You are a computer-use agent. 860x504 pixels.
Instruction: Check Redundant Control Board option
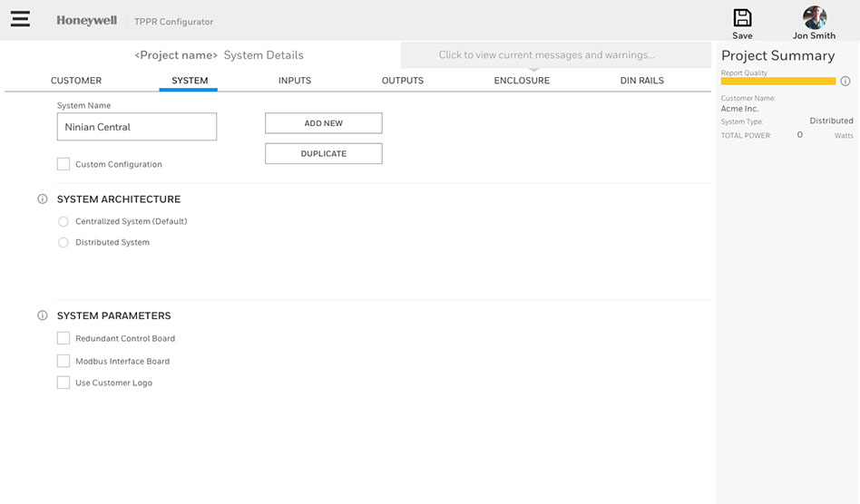pos(64,338)
